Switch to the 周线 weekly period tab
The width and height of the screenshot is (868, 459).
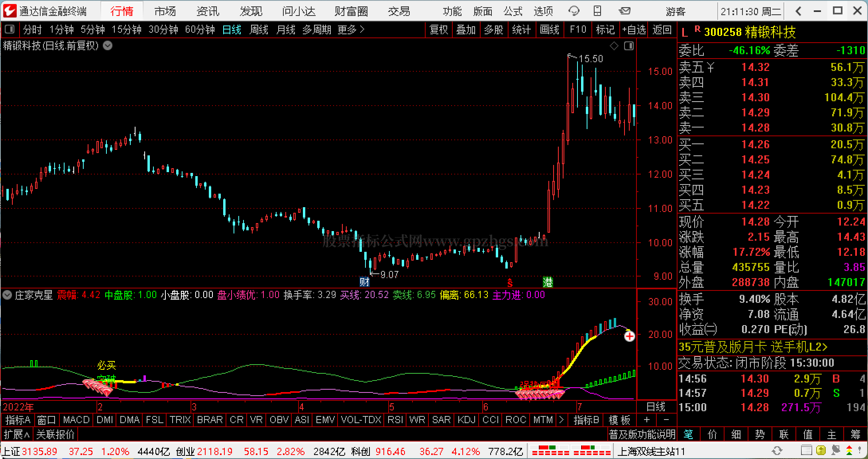click(x=259, y=30)
